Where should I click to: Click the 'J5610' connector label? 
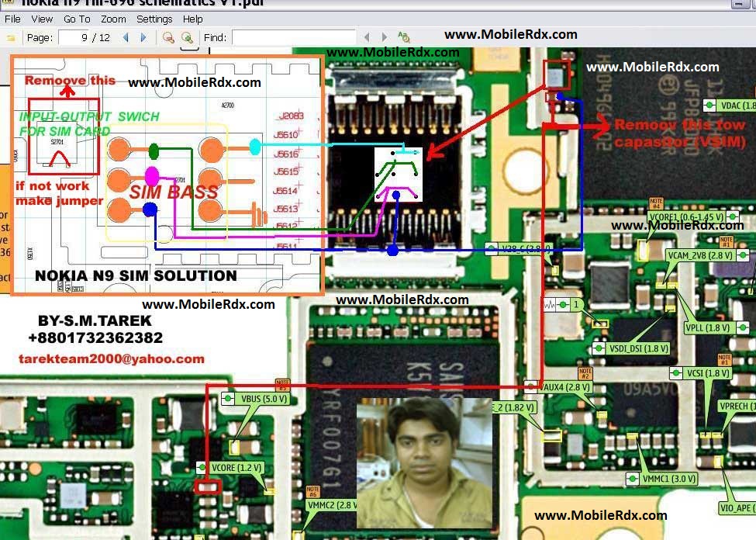click(286, 135)
